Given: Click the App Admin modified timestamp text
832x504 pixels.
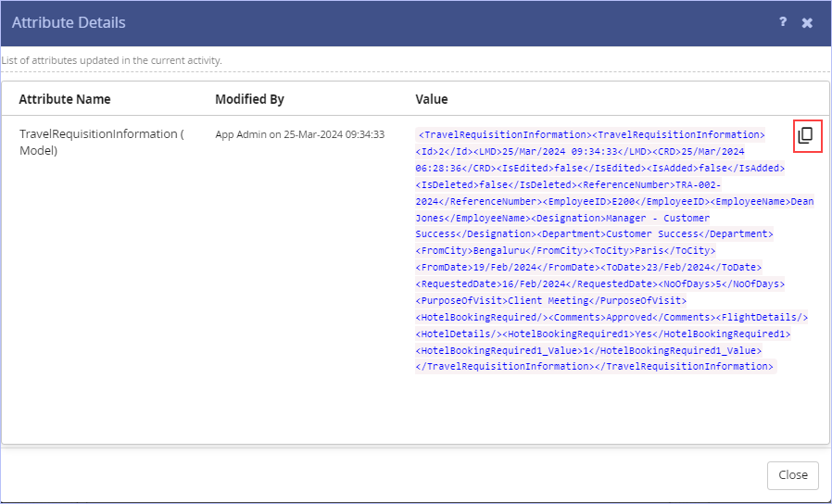Looking at the screenshot, I should 300,134.
